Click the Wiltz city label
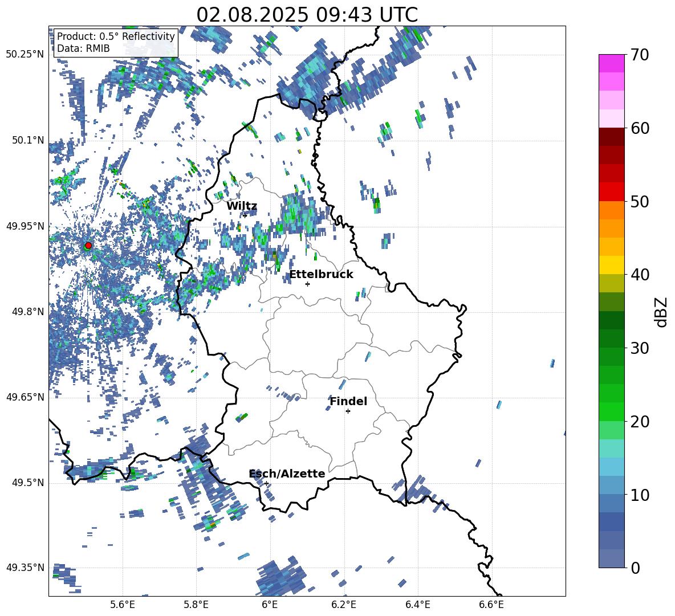The image size is (675, 616). coord(242,206)
